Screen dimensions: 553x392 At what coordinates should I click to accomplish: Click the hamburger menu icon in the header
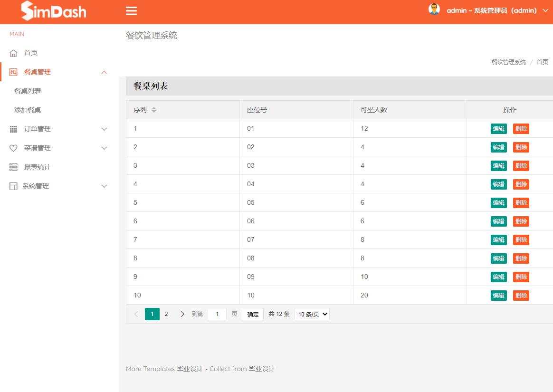[131, 10]
